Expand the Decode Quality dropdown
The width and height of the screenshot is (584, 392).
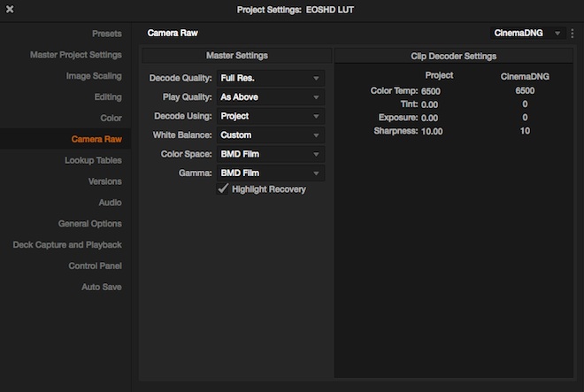[x=270, y=78]
